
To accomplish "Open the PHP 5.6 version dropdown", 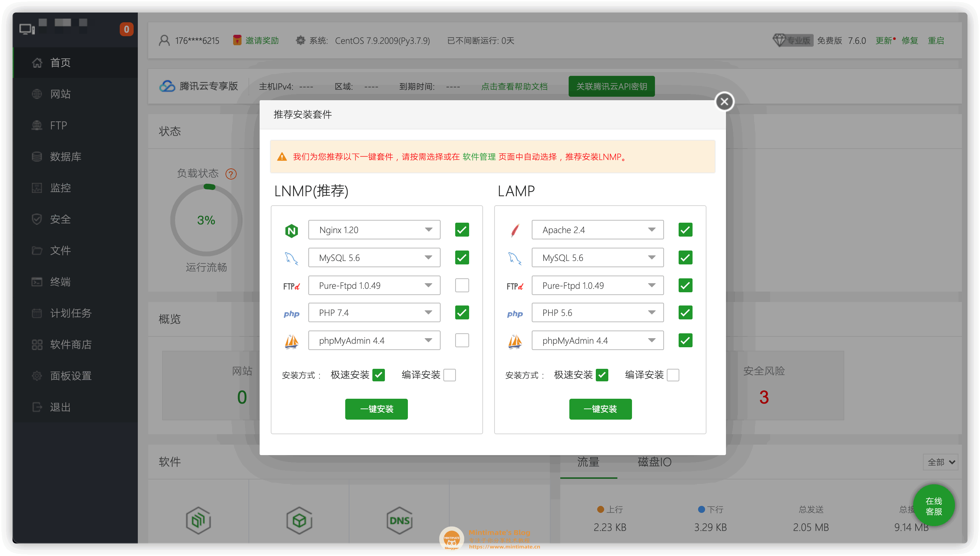I will click(598, 313).
